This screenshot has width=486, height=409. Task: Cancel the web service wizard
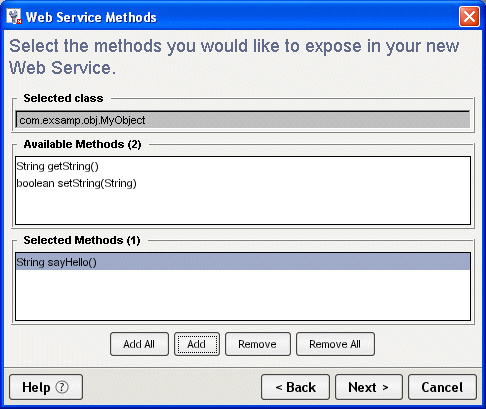(442, 387)
